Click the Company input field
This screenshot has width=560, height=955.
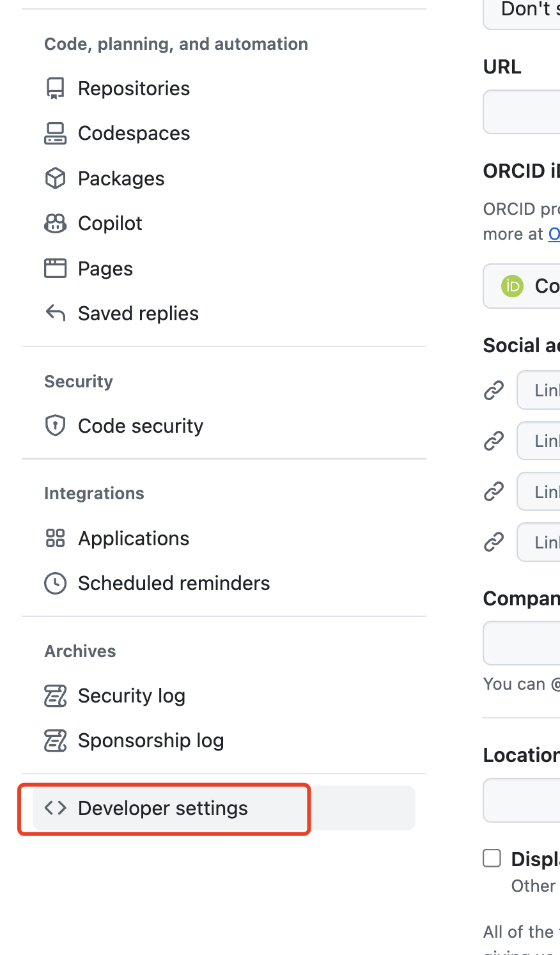point(522,643)
